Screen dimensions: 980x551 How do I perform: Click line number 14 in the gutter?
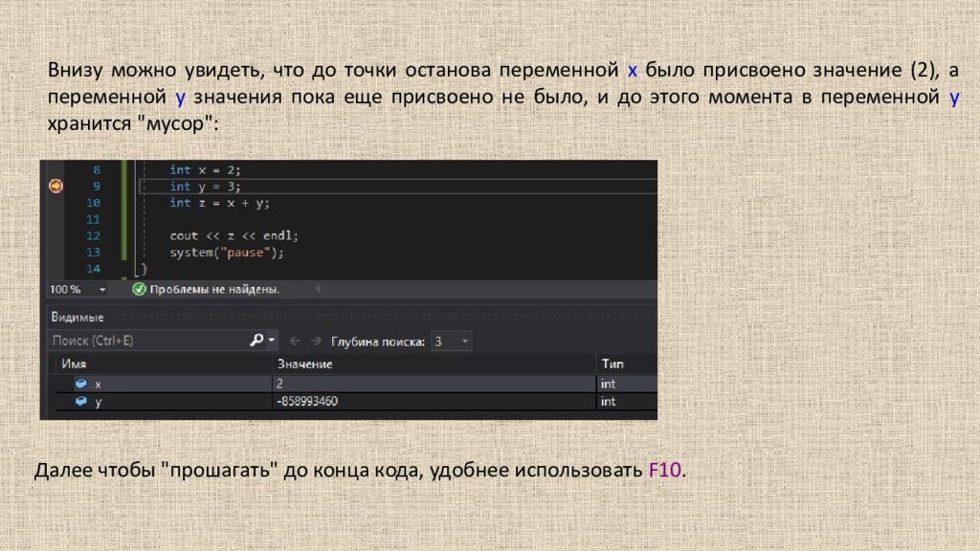point(93,268)
